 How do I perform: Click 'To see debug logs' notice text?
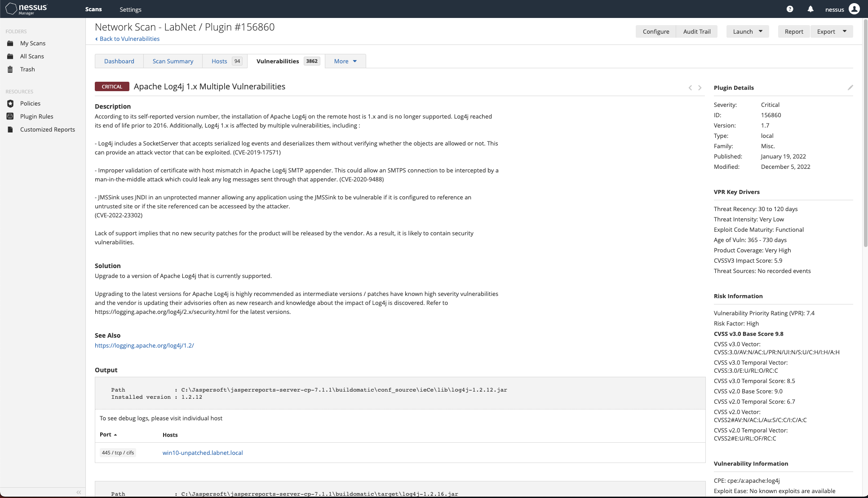click(x=161, y=418)
